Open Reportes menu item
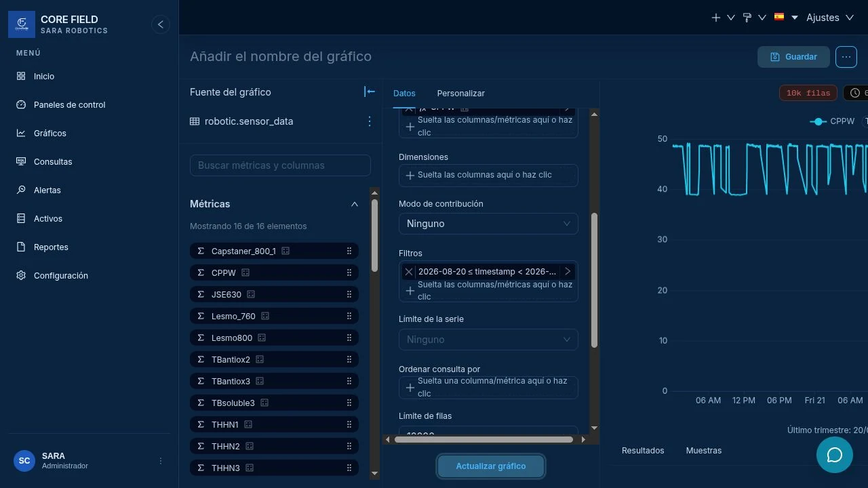Viewport: 868px width, 488px height. [51, 247]
